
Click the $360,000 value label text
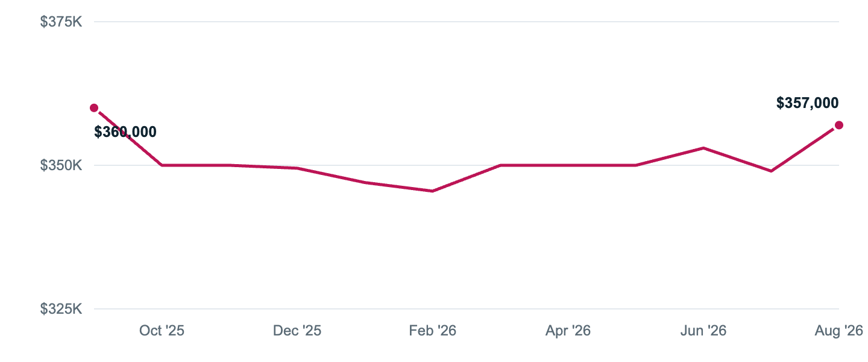tap(125, 132)
